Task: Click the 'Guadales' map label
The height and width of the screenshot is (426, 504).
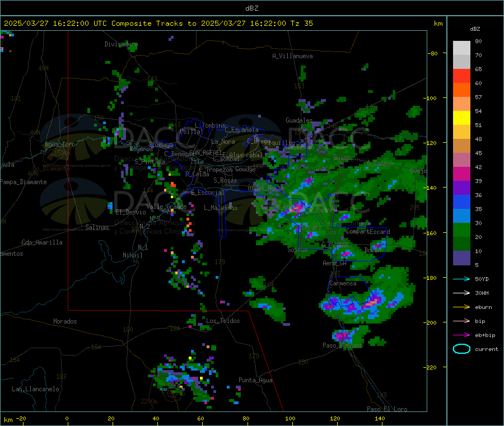Action: pyautogui.click(x=299, y=120)
